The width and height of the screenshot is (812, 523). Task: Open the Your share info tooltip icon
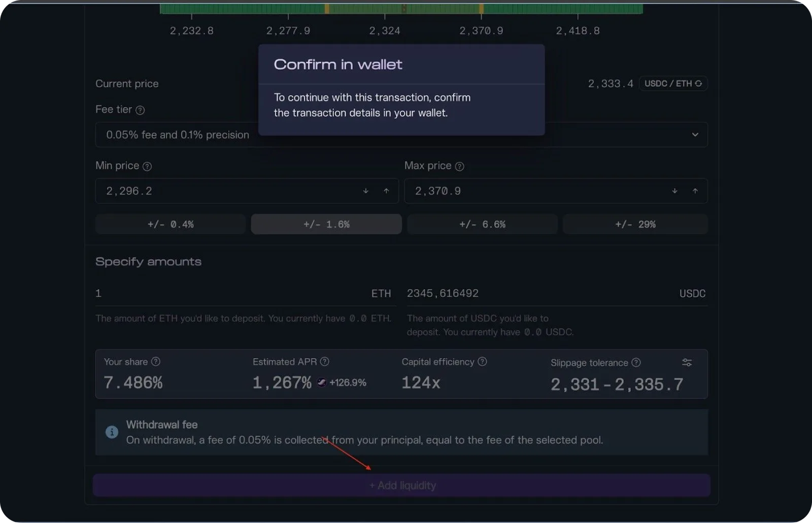tap(156, 362)
